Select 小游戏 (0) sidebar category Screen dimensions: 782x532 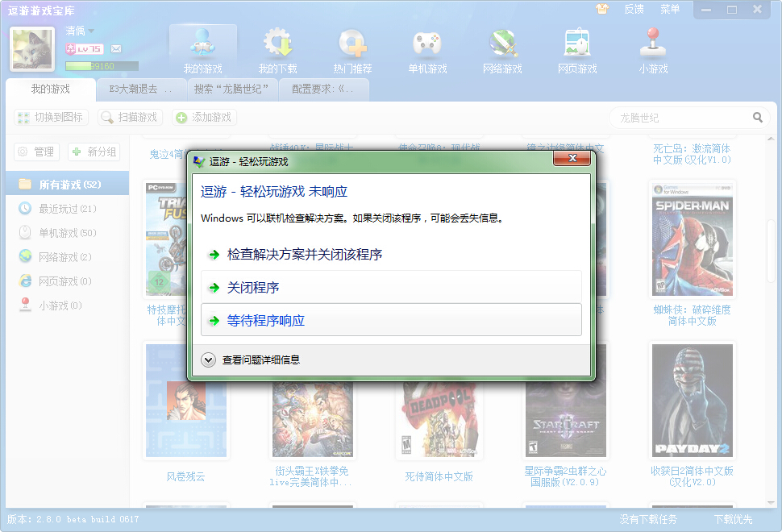coord(68,305)
